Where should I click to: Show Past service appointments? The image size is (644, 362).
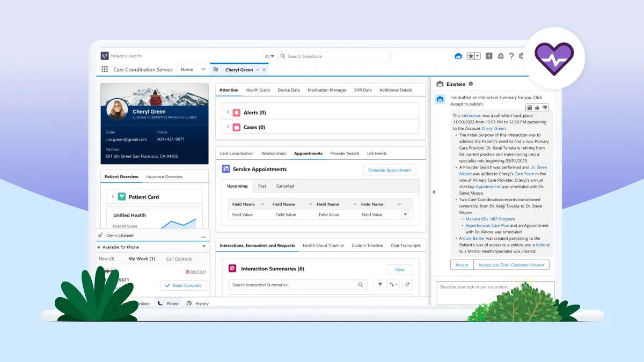[262, 186]
